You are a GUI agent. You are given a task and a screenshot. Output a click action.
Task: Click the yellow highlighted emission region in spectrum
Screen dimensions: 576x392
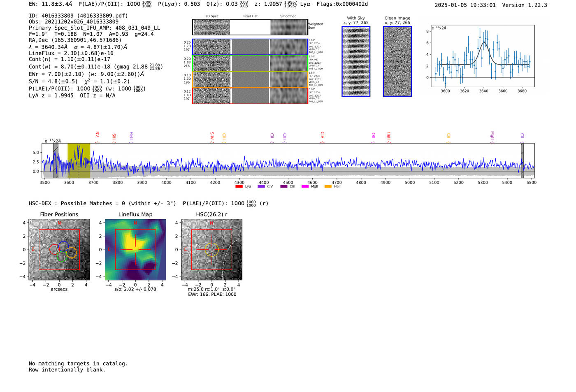coord(79,160)
